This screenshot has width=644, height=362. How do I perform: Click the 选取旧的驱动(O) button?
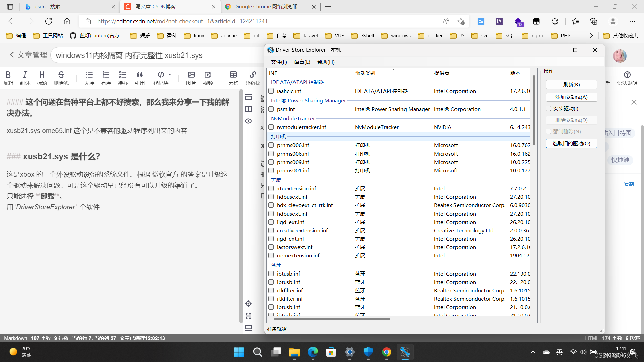[x=571, y=143]
